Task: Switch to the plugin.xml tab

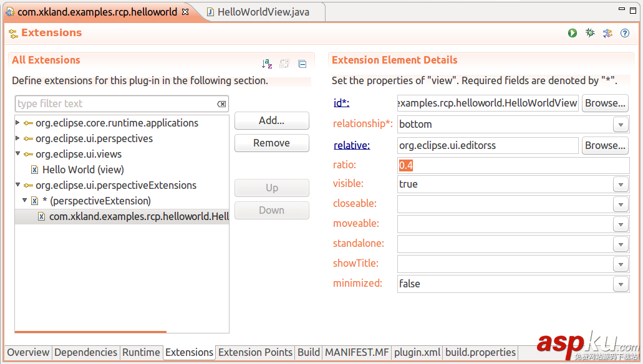Action: [x=417, y=353]
